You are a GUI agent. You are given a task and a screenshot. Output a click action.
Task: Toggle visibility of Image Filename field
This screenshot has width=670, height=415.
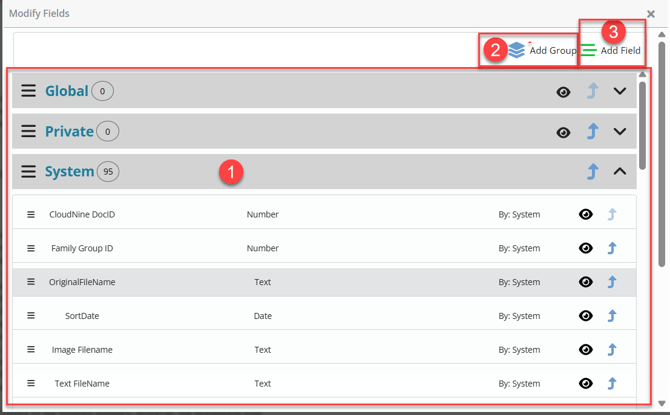pyautogui.click(x=586, y=350)
